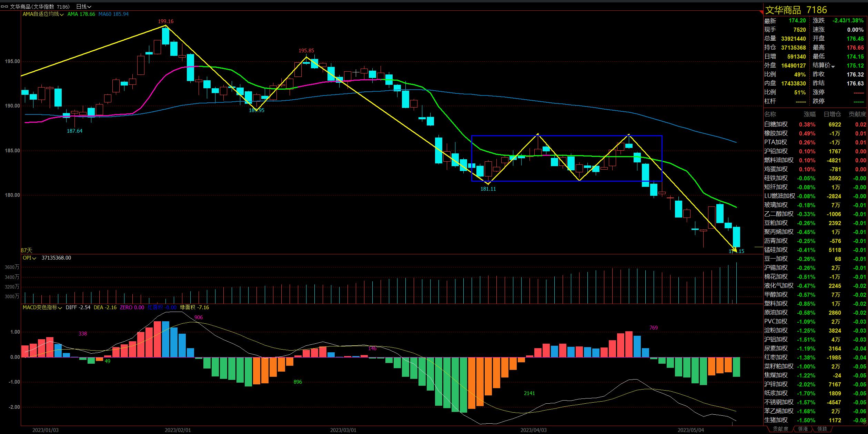Image resolution: width=868 pixels, height=434 pixels.
Task: Open 沪锌加权 from the contract list
Action: [x=776, y=384]
